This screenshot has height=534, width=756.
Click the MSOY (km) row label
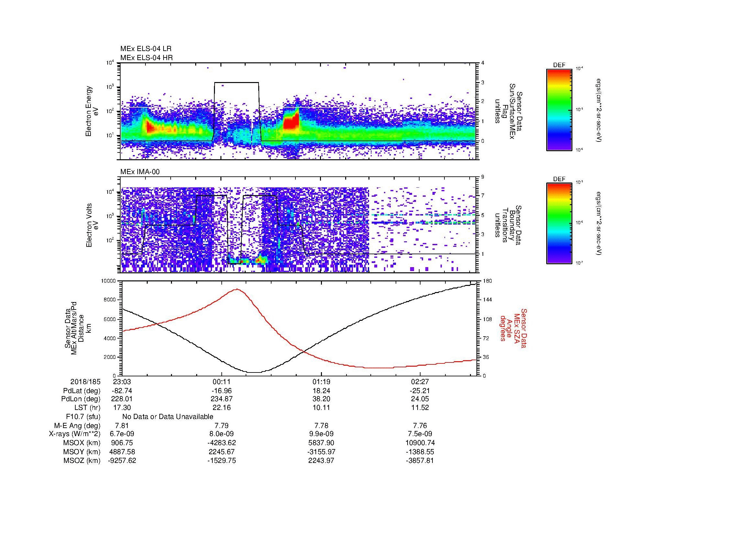coord(82,452)
